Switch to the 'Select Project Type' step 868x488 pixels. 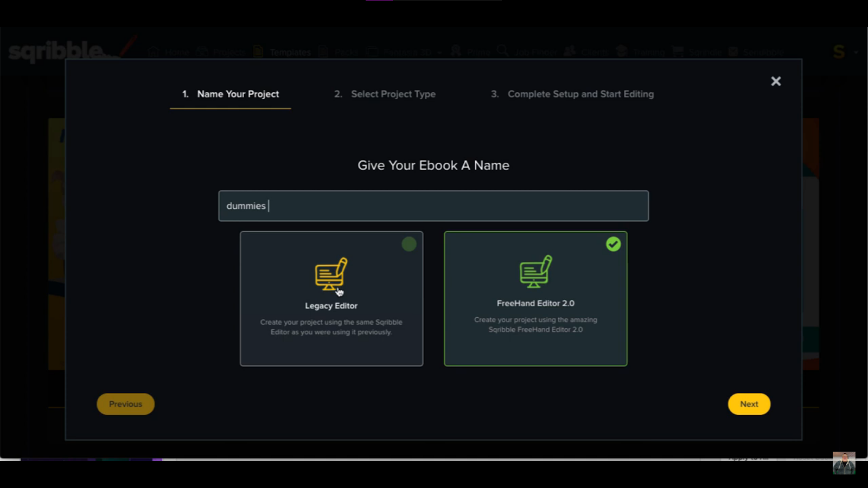385,94
